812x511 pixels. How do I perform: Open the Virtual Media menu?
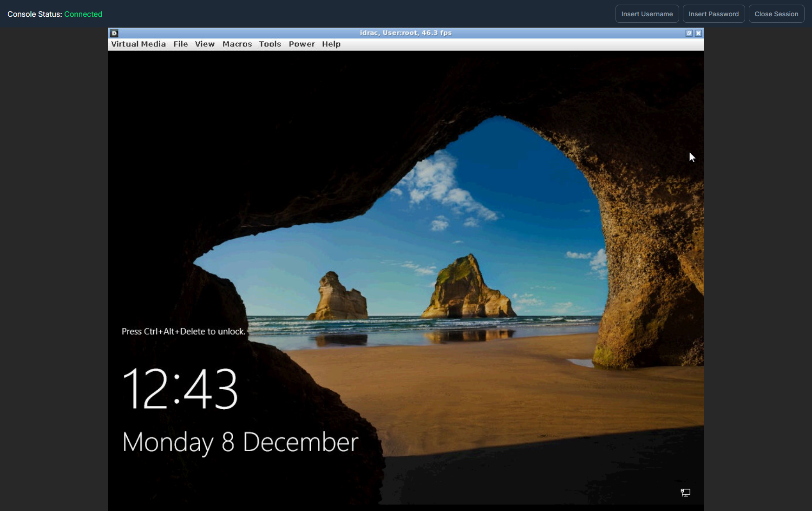point(138,44)
